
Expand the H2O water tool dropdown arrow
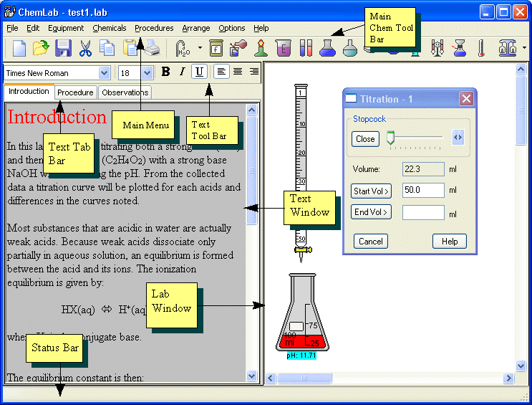199,48
